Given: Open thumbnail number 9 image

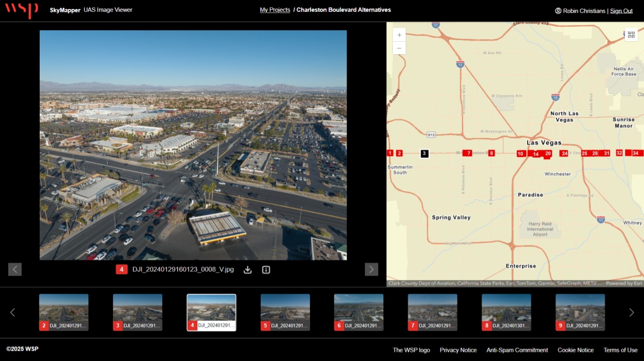Looking at the screenshot, I should coord(580,312).
